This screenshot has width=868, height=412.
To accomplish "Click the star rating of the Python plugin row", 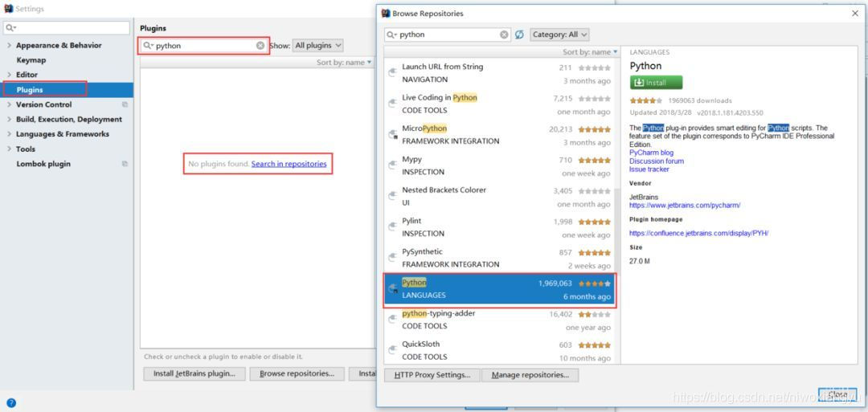I will 594,284.
